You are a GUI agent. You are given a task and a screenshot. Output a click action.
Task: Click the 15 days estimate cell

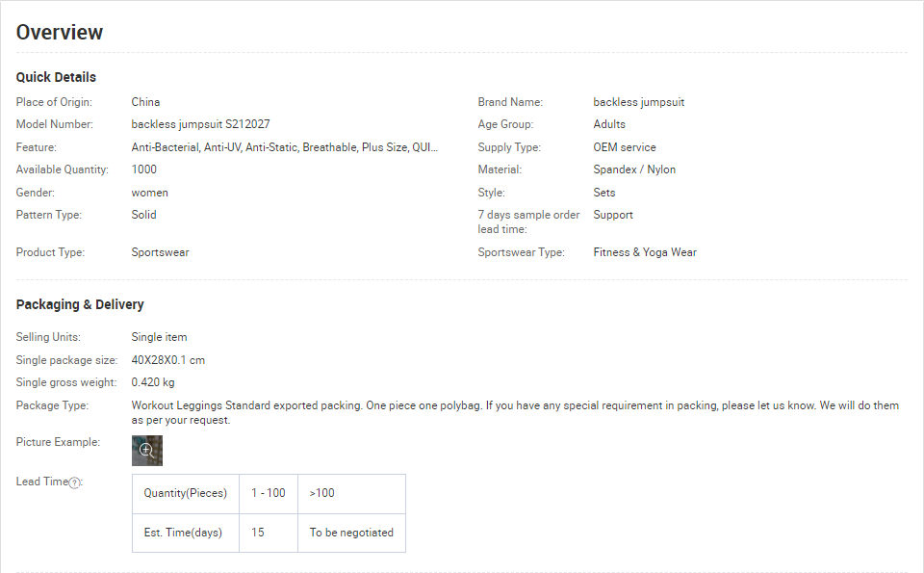click(269, 533)
